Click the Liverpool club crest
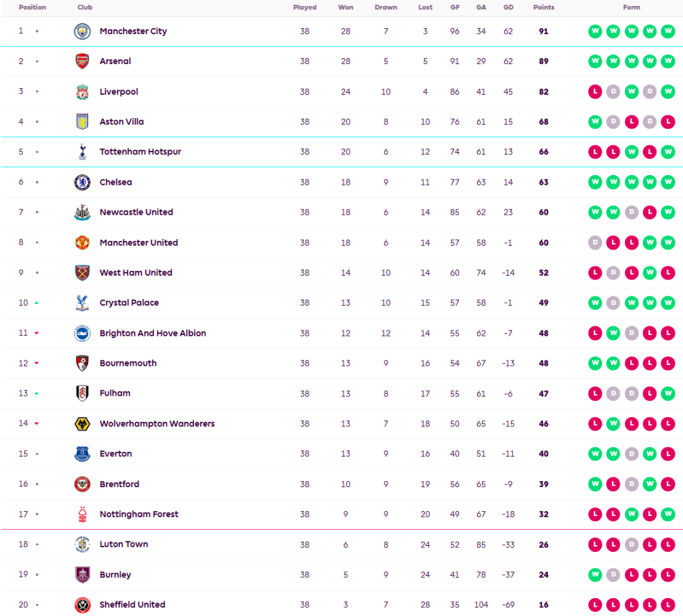This screenshot has width=683, height=616. pos(82,92)
